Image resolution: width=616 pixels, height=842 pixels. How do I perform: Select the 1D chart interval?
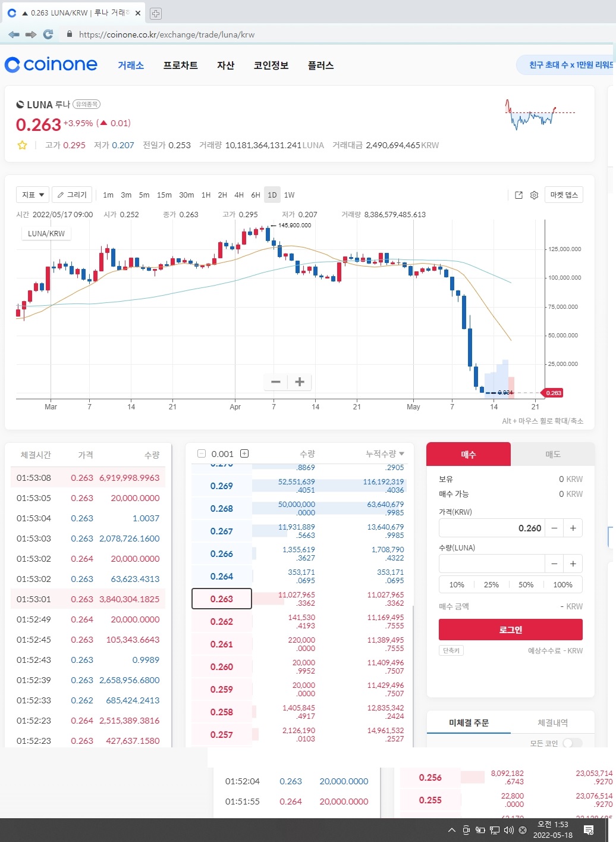(x=272, y=195)
